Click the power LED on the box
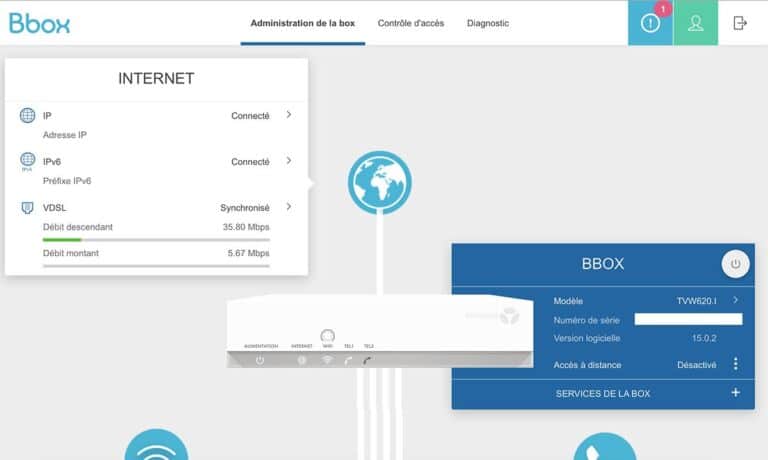The image size is (768, 460). [x=260, y=360]
